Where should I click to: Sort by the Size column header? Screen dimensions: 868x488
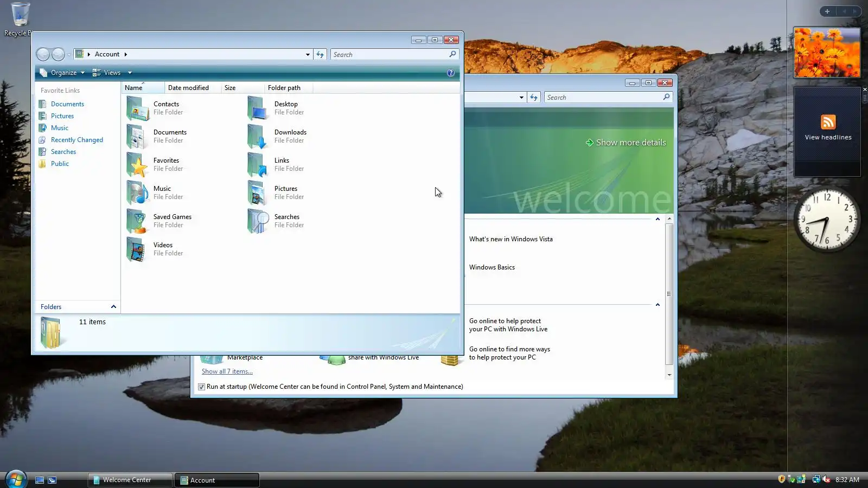[x=243, y=88]
